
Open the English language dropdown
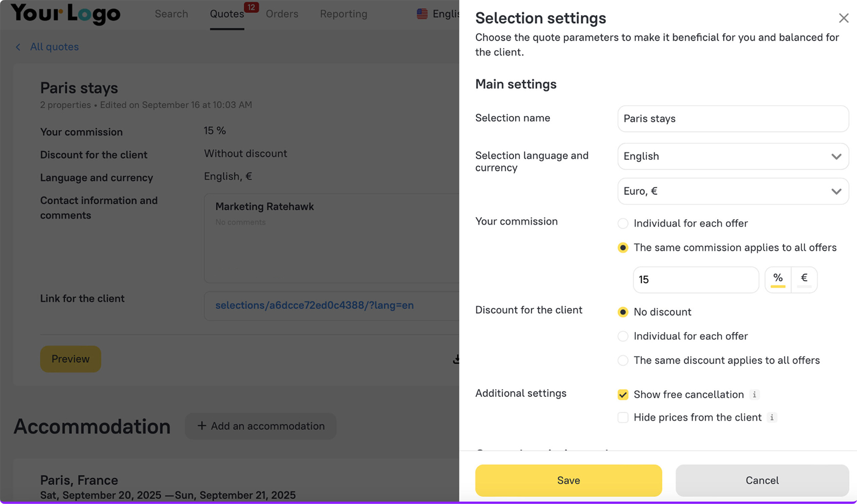click(x=732, y=157)
